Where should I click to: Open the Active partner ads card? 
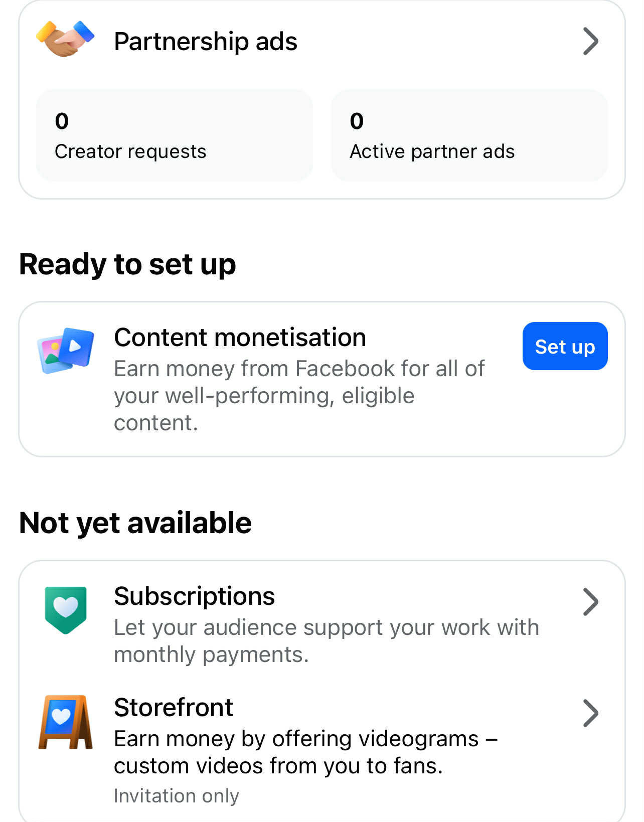point(469,135)
